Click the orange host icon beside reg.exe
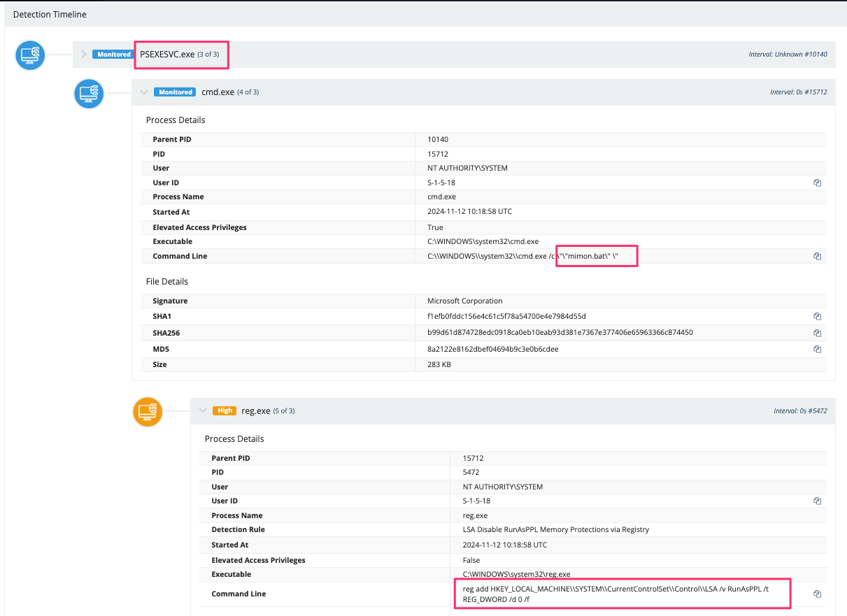 click(x=148, y=411)
